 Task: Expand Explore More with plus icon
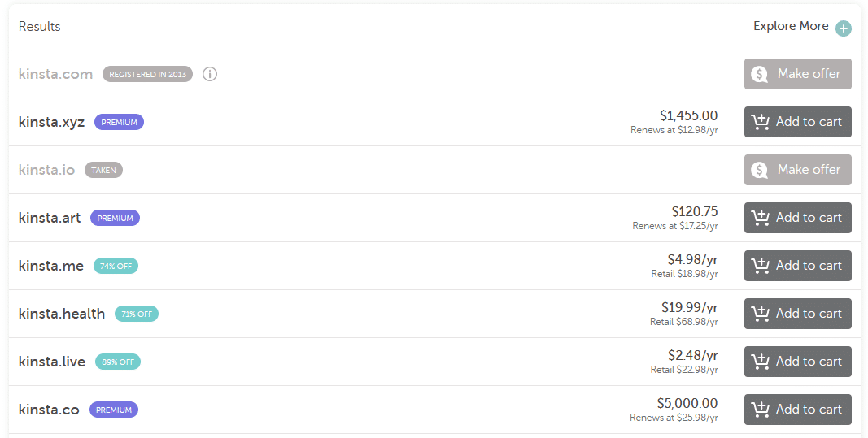pos(844,28)
